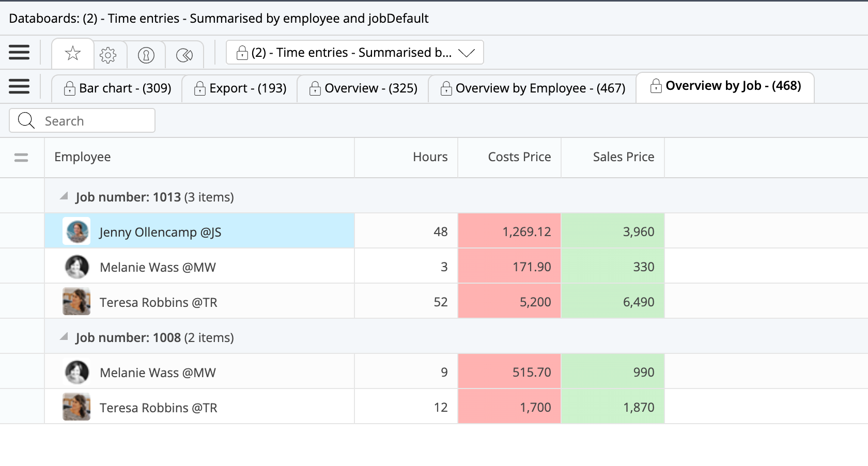
Task: Click hours cell 12
Action: click(x=406, y=407)
